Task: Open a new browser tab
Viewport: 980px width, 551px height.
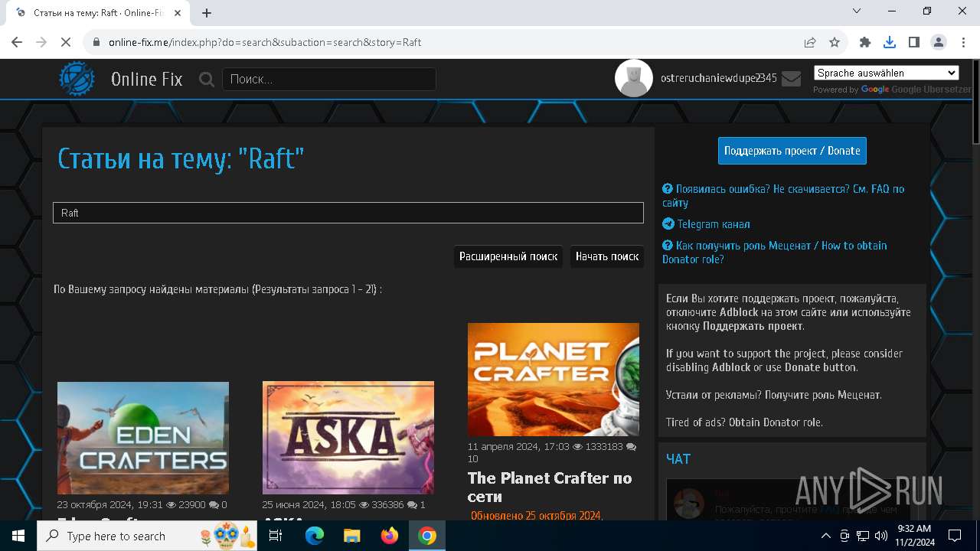Action: coord(207,12)
